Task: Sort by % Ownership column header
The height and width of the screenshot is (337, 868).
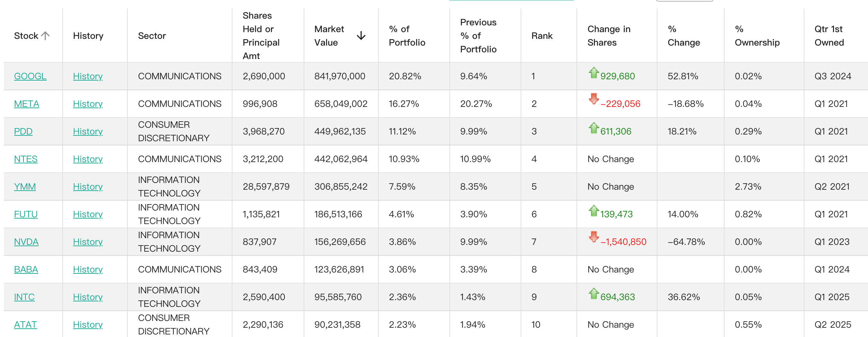Action: point(757,36)
